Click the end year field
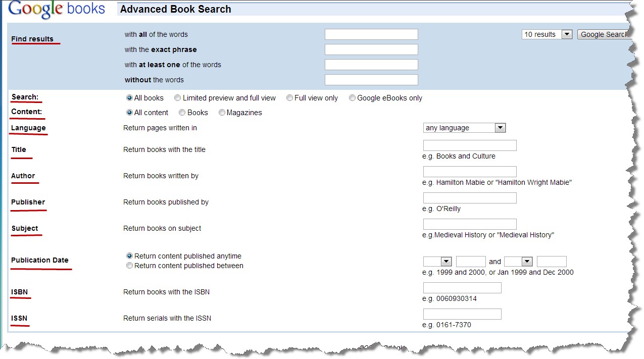 [x=552, y=262]
